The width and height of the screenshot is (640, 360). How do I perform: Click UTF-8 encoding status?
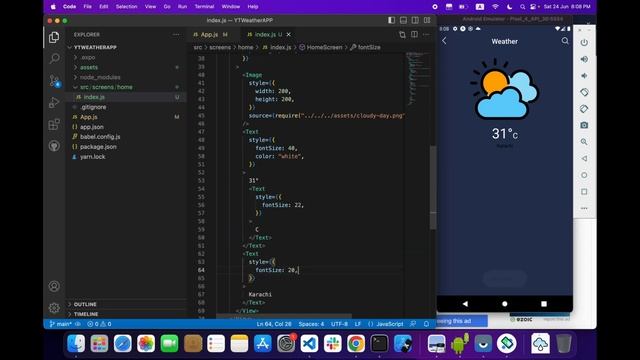pyautogui.click(x=339, y=324)
